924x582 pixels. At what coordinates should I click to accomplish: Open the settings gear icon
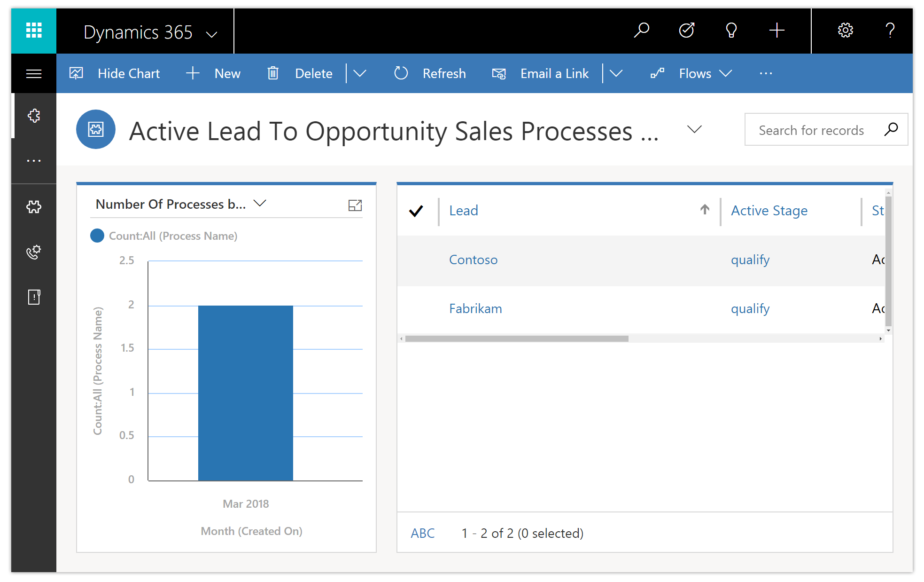click(x=846, y=31)
